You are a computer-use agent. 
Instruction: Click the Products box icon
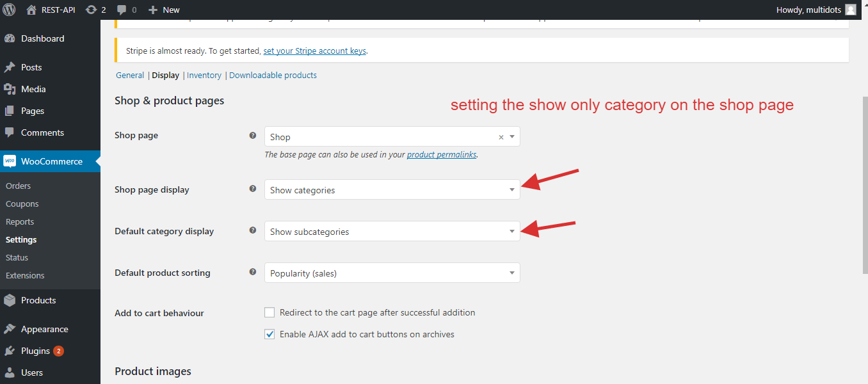coord(10,300)
